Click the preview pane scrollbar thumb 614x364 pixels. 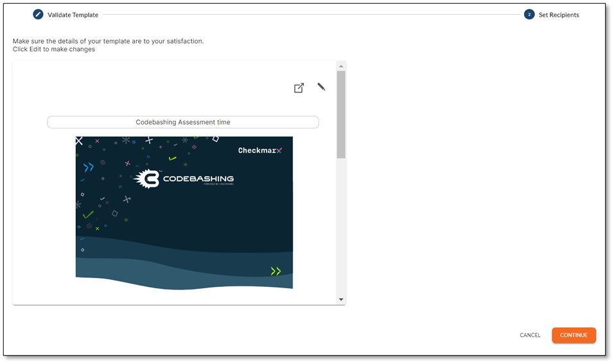(341, 114)
